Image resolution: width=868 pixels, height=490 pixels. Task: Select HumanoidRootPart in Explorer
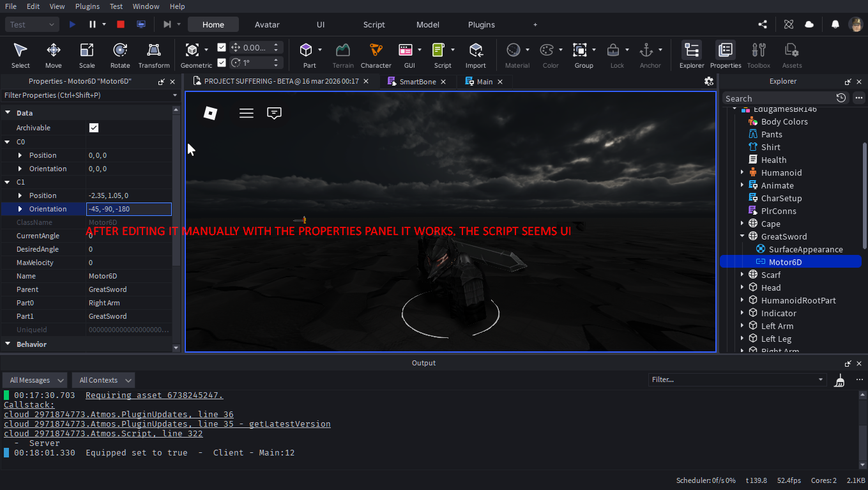pyautogui.click(x=791, y=300)
